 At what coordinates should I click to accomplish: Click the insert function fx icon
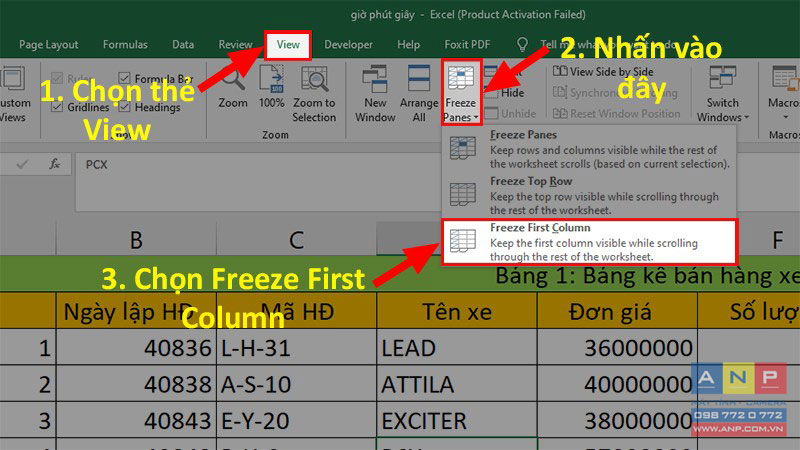[x=54, y=164]
